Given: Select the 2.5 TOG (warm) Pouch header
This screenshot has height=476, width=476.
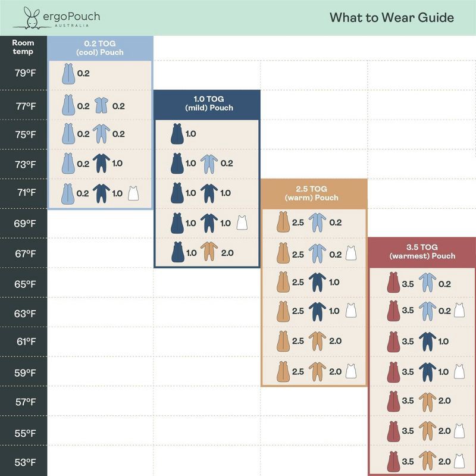Looking at the screenshot, I should tap(314, 193).
